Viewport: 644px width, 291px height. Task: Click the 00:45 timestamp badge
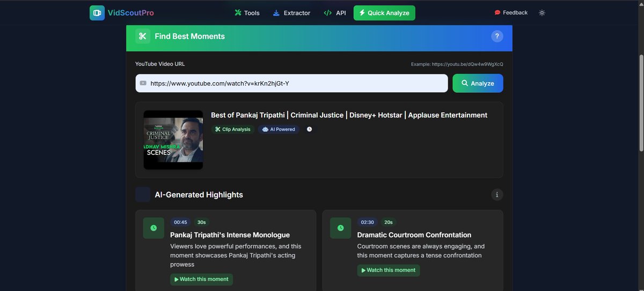pyautogui.click(x=180, y=222)
